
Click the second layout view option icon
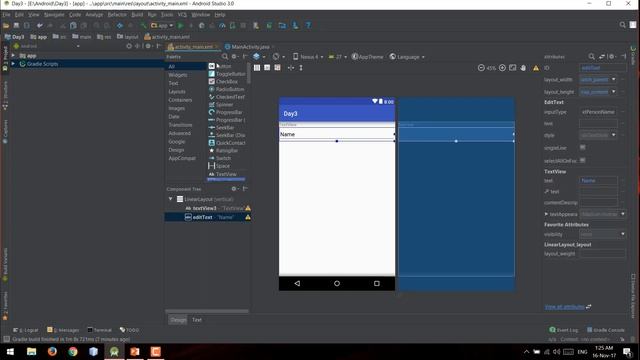(x=267, y=68)
